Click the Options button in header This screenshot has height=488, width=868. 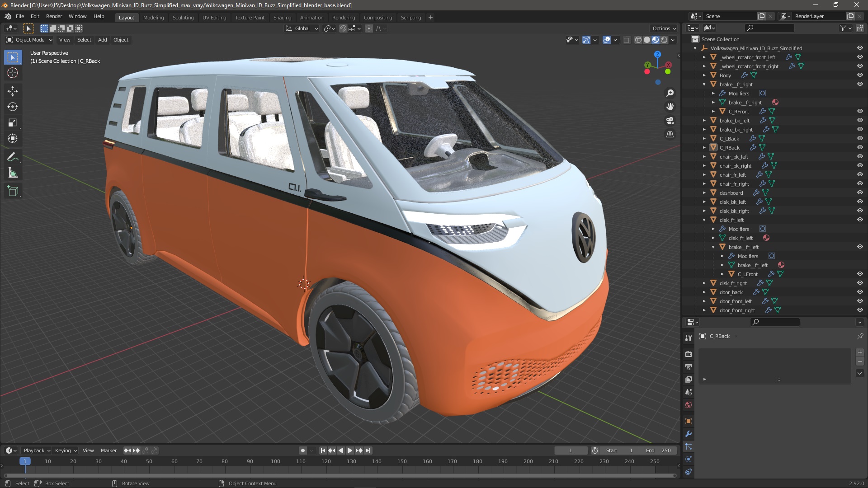click(664, 28)
